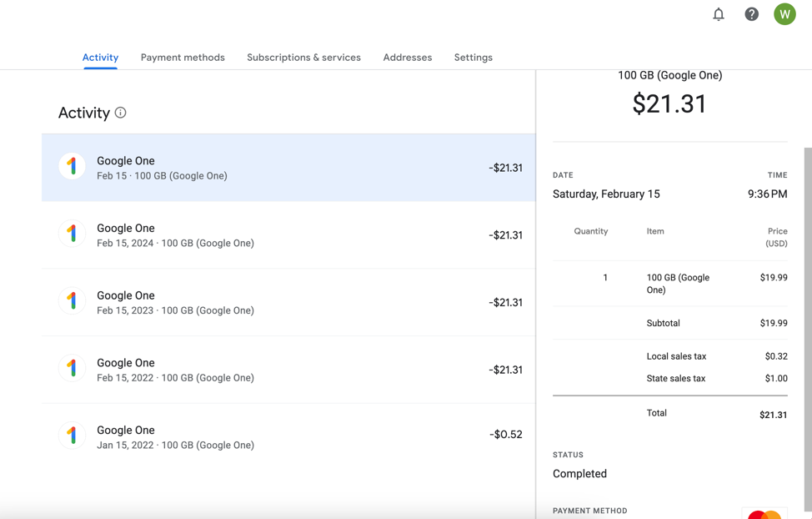Viewport: 812px width, 519px height.
Task: Open the -$0.52 Google One transaction
Action: click(x=288, y=436)
